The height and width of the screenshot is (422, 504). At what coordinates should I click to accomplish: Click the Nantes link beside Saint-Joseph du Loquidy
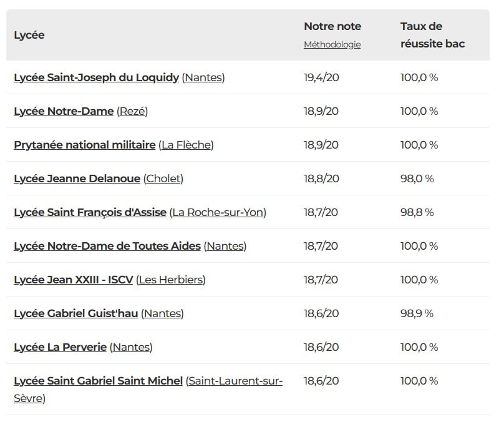pyautogui.click(x=203, y=77)
